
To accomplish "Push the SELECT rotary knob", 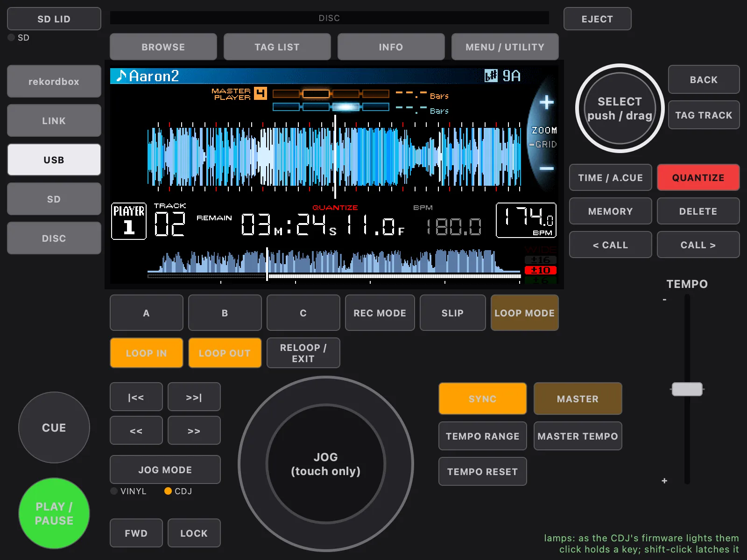I will tap(620, 108).
